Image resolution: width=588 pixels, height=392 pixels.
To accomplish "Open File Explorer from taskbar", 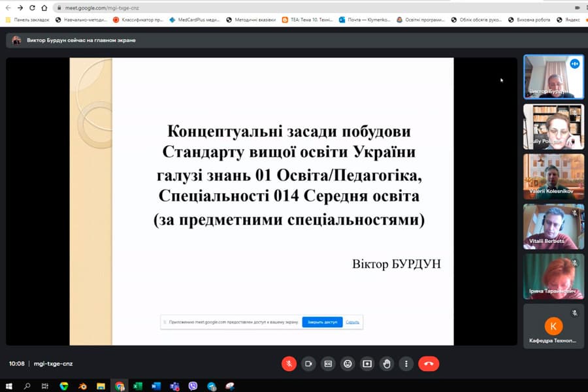I will pyautogui.click(x=101, y=386).
